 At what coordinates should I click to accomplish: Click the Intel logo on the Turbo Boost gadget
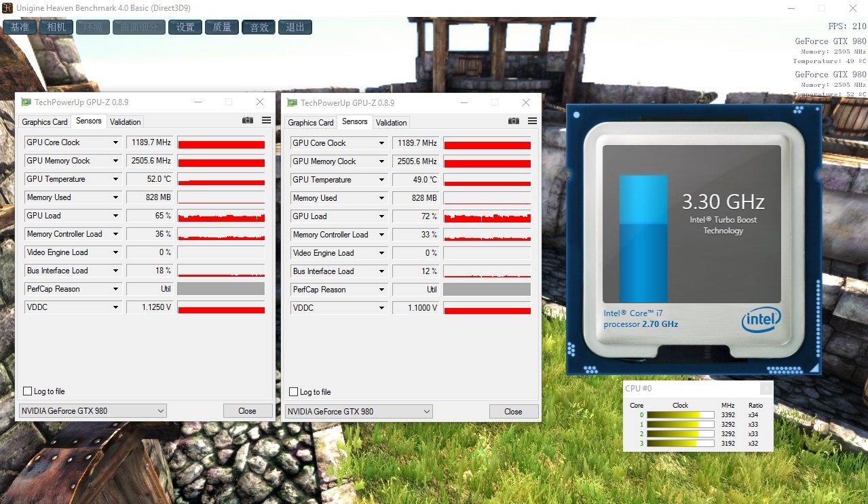tap(761, 319)
